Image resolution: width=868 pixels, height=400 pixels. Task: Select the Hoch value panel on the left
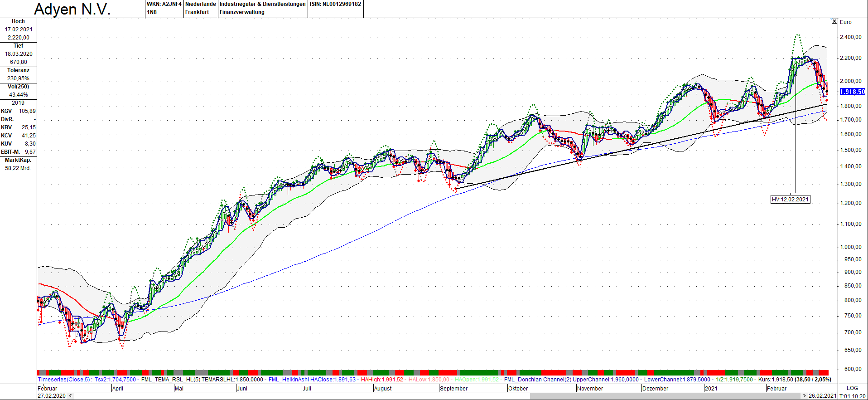coord(18,29)
